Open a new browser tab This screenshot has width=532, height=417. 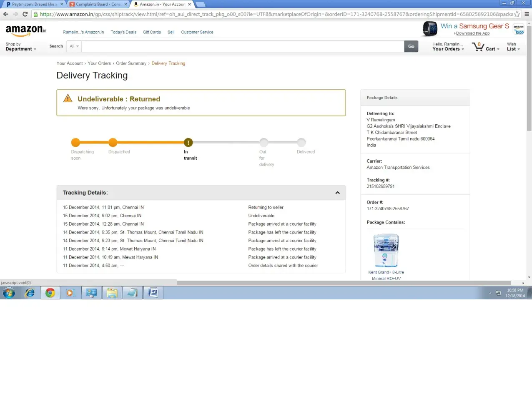click(x=201, y=4)
